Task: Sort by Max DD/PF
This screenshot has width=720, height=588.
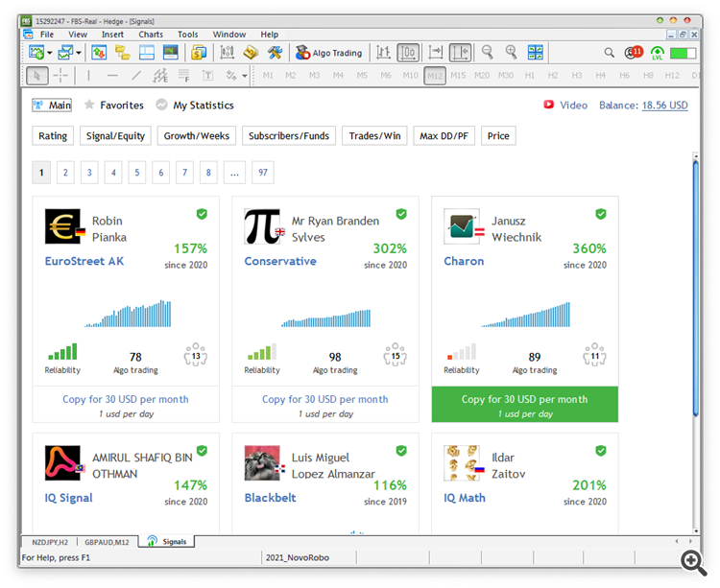Action: (444, 136)
